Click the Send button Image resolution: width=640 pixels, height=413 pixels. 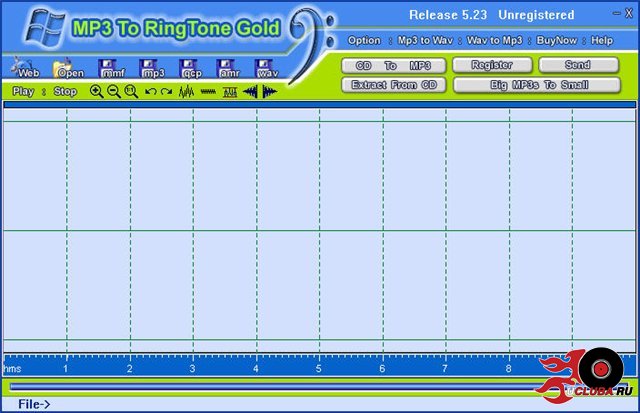point(579,65)
